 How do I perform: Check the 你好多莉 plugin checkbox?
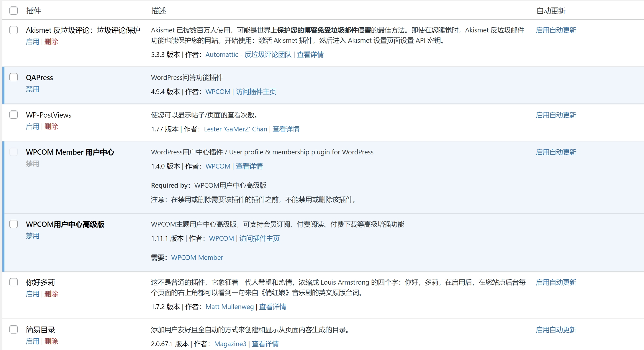coord(14,282)
